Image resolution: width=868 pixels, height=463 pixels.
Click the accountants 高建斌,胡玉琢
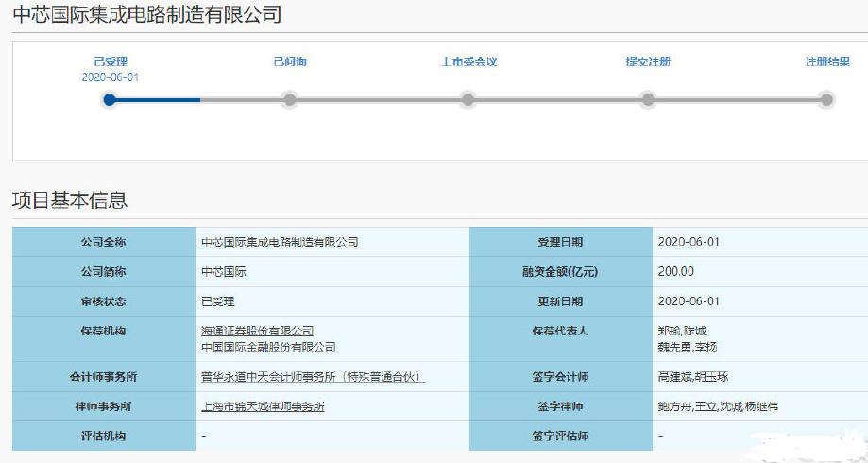[693, 377]
